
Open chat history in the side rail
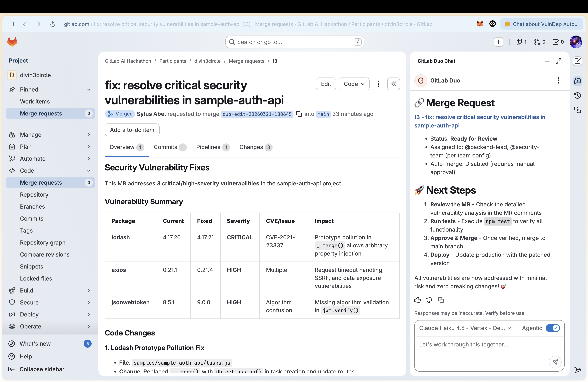(x=578, y=95)
